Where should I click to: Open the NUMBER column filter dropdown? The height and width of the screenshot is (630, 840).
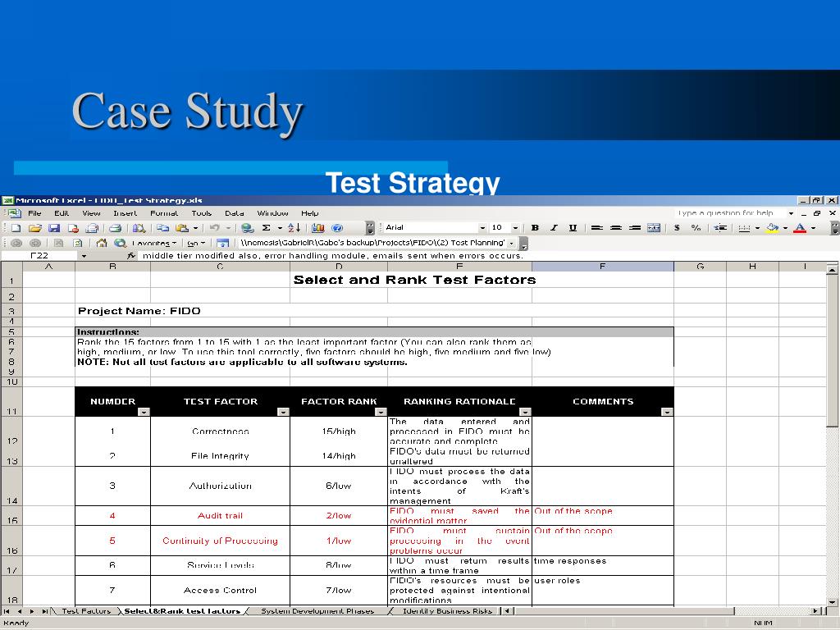pyautogui.click(x=143, y=412)
